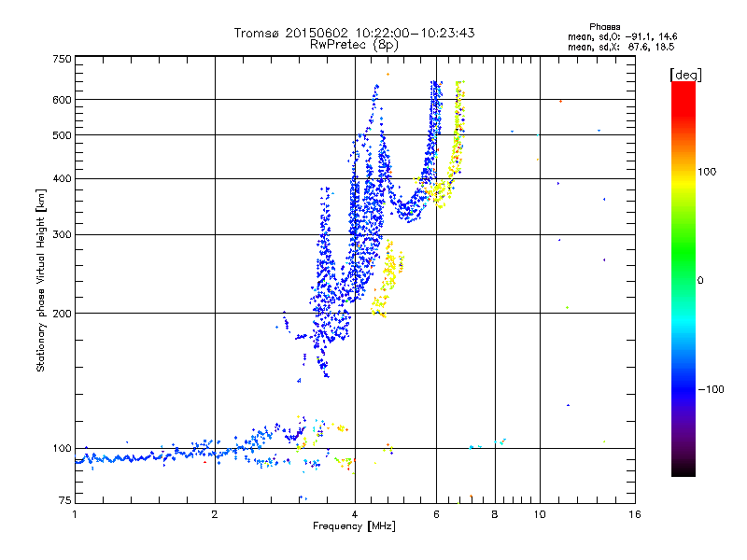Click the colorbar tick label "-100"
Viewport: 747px width, 560px height.
pyautogui.click(x=711, y=389)
